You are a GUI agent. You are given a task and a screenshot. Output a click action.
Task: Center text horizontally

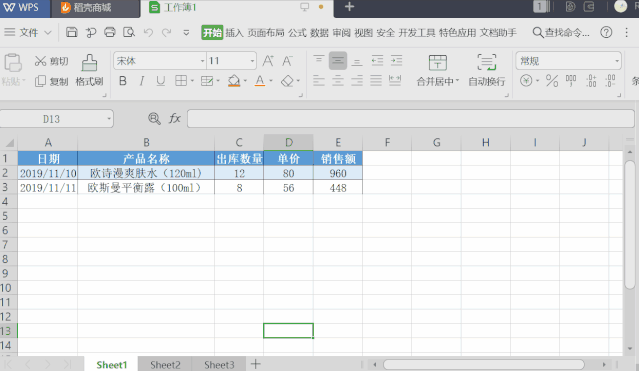pyautogui.click(x=338, y=80)
